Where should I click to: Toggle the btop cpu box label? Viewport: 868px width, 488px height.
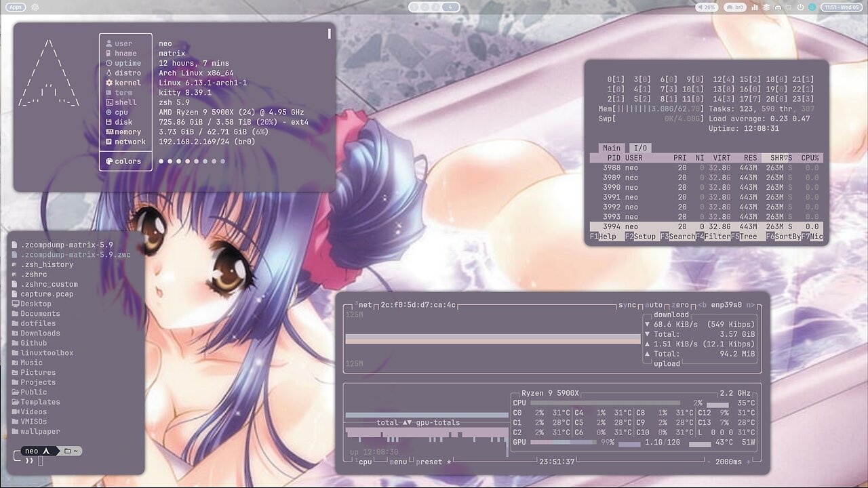[365, 462]
